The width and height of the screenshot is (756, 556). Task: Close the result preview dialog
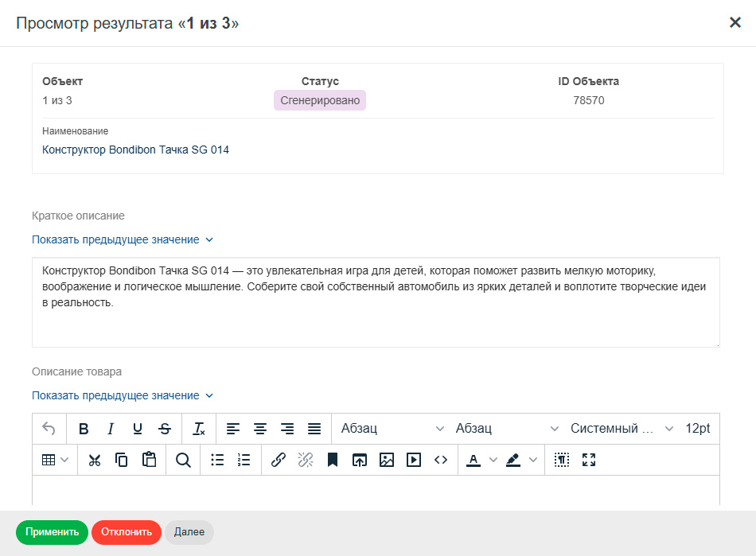pos(735,22)
